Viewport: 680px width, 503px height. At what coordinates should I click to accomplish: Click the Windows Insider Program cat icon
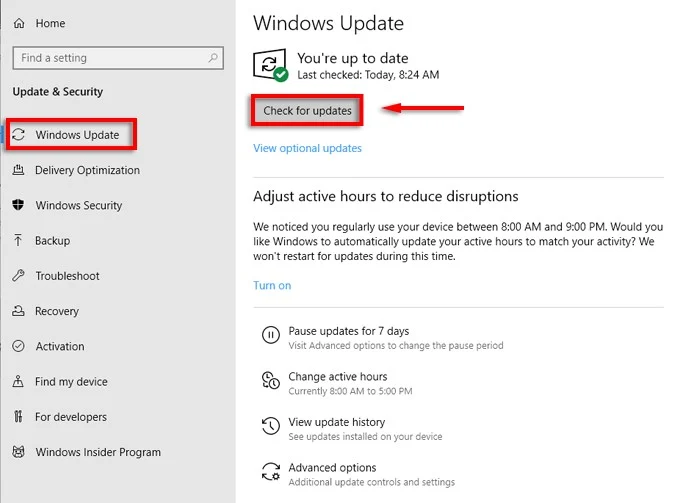[18, 452]
